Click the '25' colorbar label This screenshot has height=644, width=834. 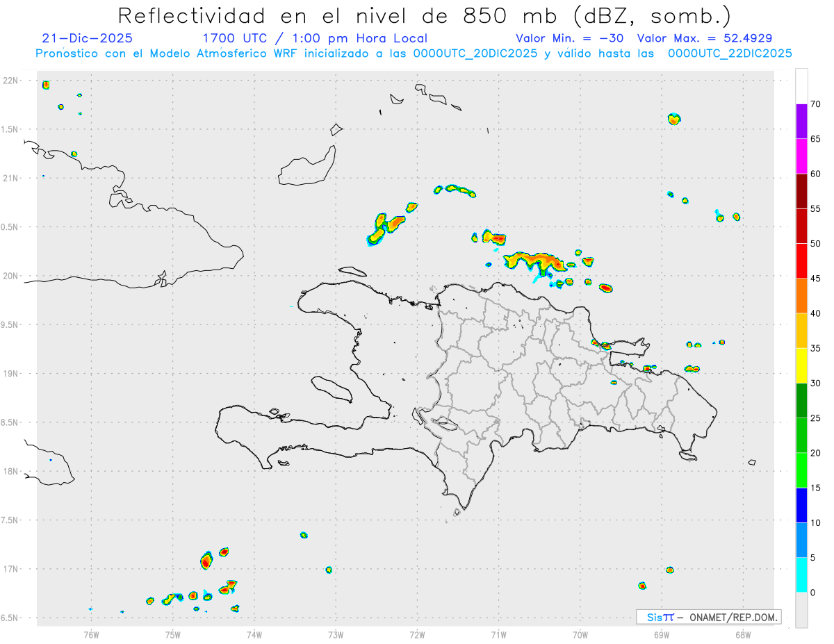[816, 418]
